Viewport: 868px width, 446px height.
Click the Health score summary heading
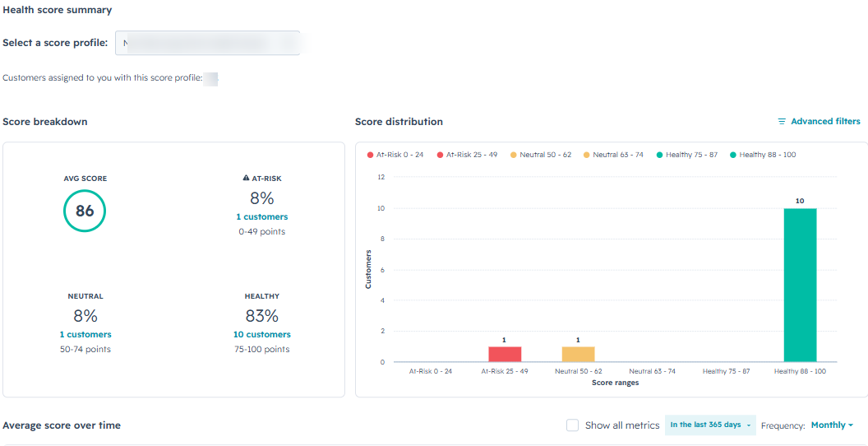point(57,10)
